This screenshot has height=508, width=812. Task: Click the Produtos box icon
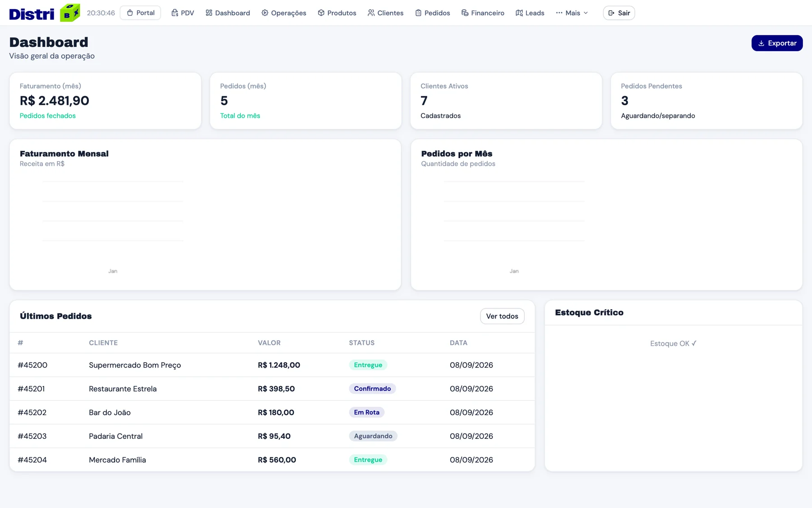pyautogui.click(x=321, y=13)
